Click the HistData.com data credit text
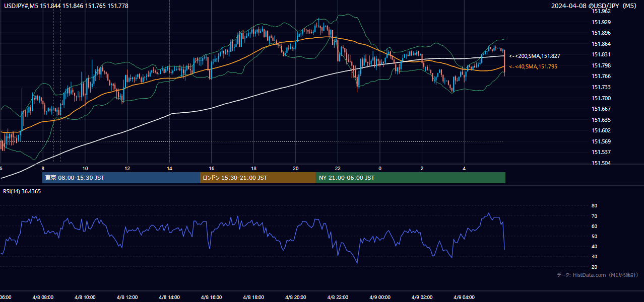The image size is (644, 302). click(x=597, y=275)
